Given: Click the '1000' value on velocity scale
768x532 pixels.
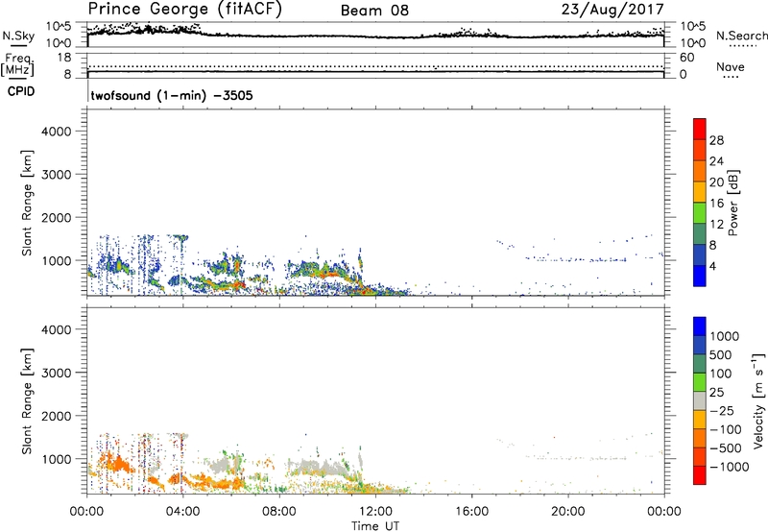Looking at the screenshot, I should tap(724, 336).
